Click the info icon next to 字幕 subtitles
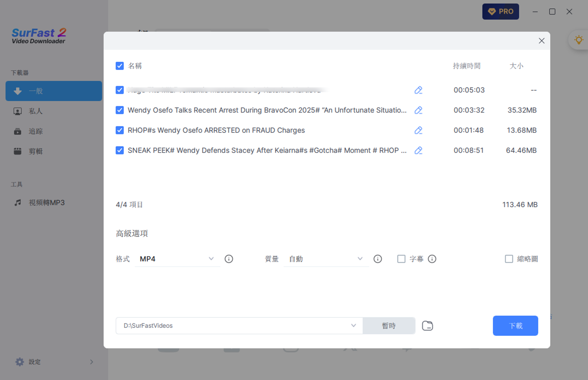This screenshot has height=380, width=588. 432,259
